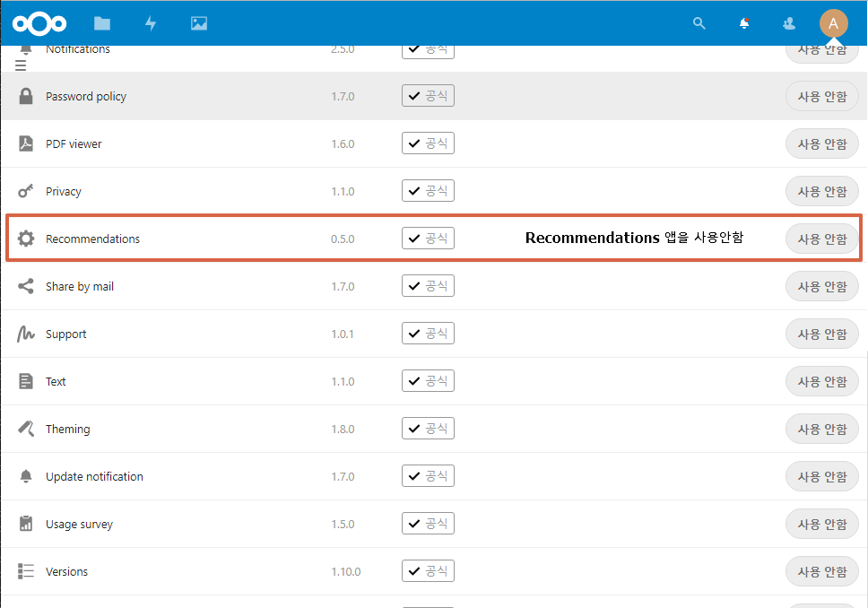Disable the Update notification app
Image resolution: width=868 pixels, height=608 pixels.
(x=822, y=477)
